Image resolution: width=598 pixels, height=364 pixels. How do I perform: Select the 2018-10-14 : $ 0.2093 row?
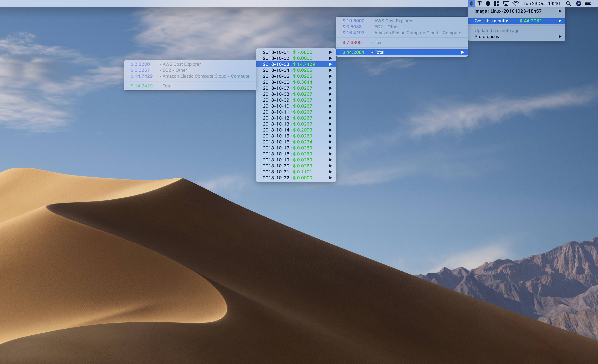pos(296,130)
